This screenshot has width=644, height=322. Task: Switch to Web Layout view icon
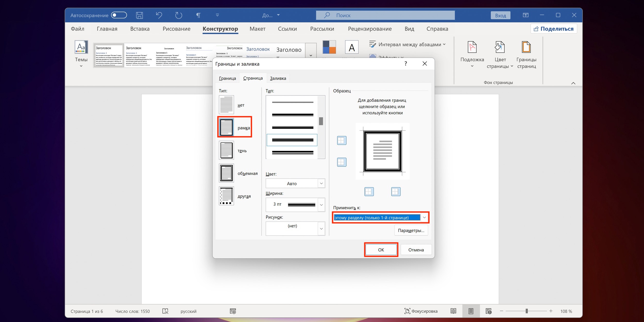[x=488, y=311]
